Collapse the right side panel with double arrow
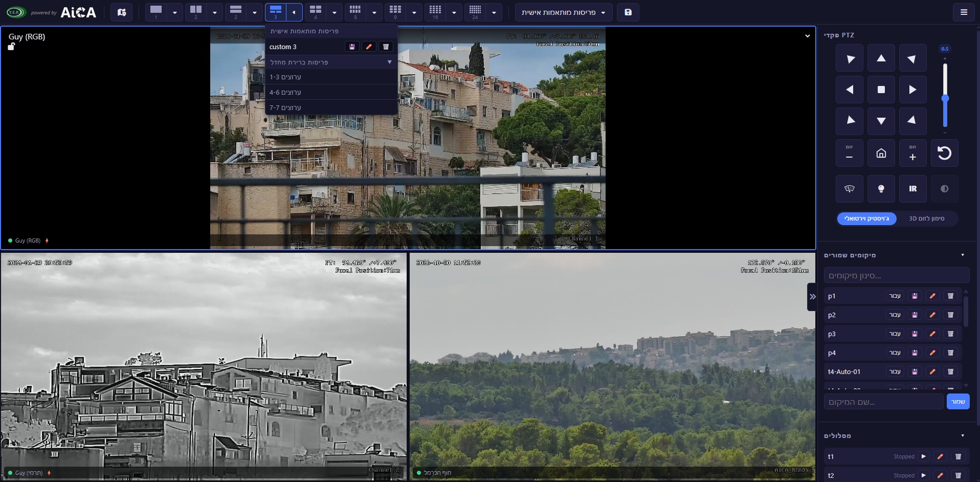The height and width of the screenshot is (482, 980). pyautogui.click(x=812, y=297)
